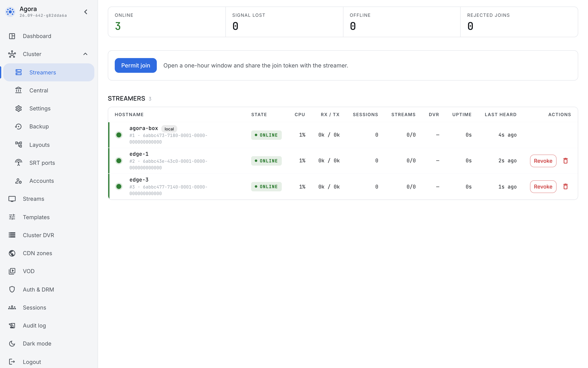
Task: Click the Accounts people-gear icon
Action: (x=18, y=181)
